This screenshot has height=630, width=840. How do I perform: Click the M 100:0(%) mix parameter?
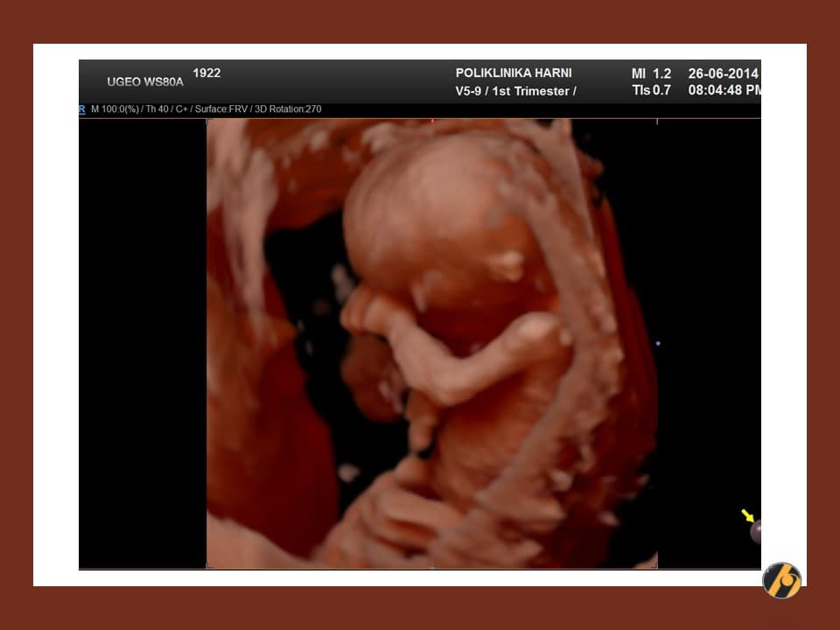coord(114,109)
